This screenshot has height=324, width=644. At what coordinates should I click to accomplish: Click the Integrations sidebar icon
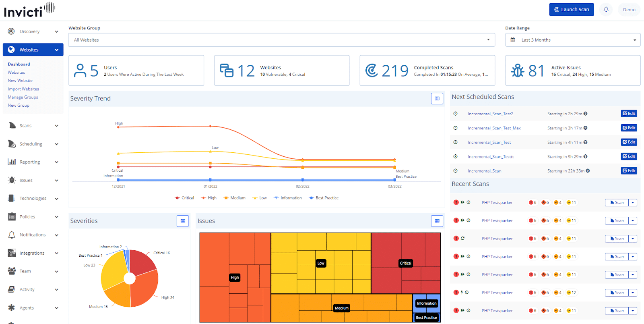point(12,253)
